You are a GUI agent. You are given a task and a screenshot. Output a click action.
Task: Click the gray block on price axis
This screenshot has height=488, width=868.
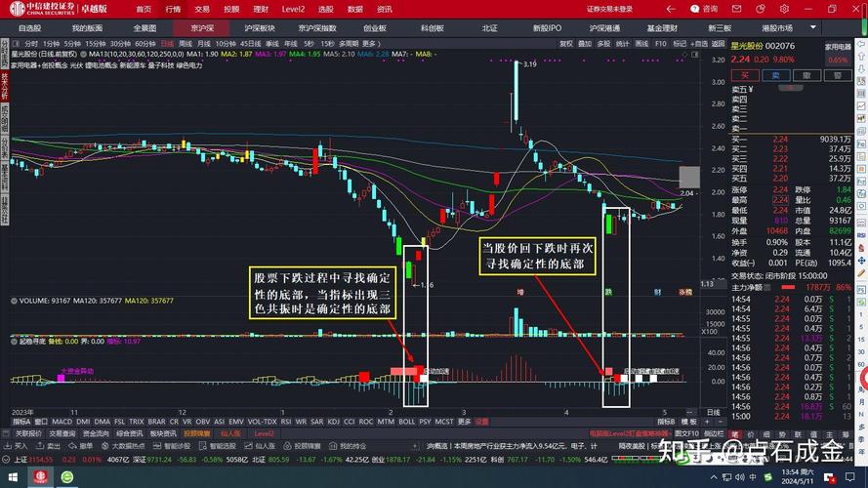689,178
